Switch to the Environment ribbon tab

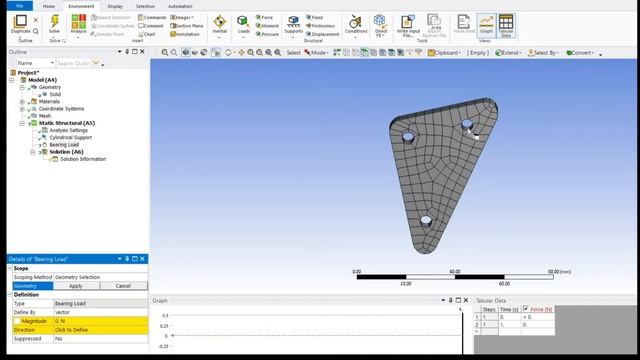[81, 6]
